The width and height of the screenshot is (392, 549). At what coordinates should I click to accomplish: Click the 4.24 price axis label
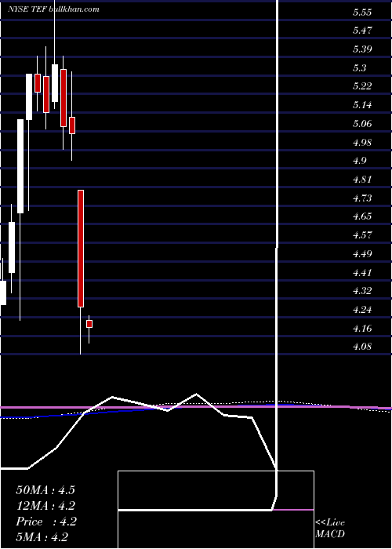(362, 310)
